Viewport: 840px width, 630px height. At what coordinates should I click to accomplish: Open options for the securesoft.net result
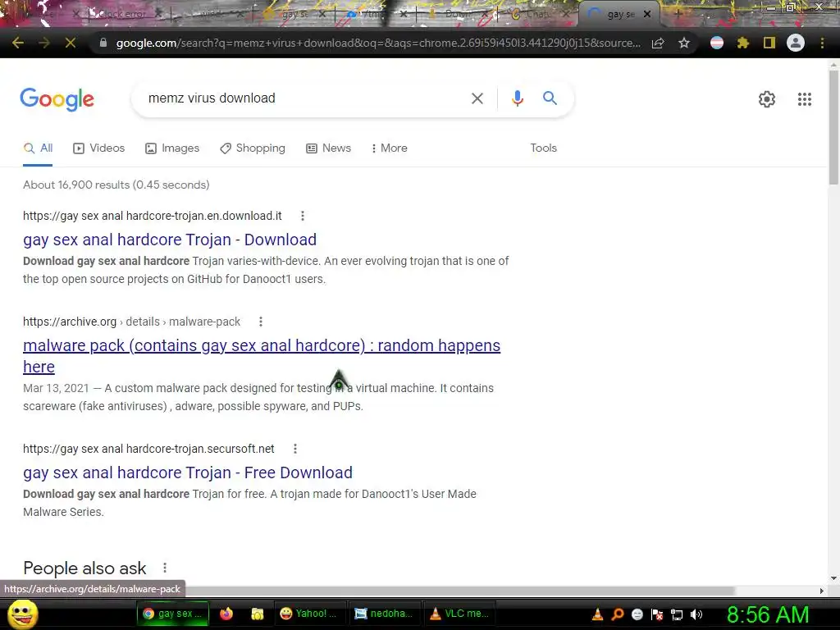click(295, 449)
